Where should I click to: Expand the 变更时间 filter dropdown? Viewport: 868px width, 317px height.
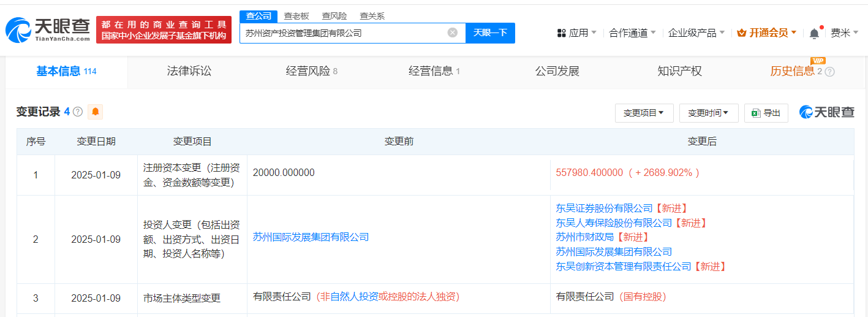point(708,113)
